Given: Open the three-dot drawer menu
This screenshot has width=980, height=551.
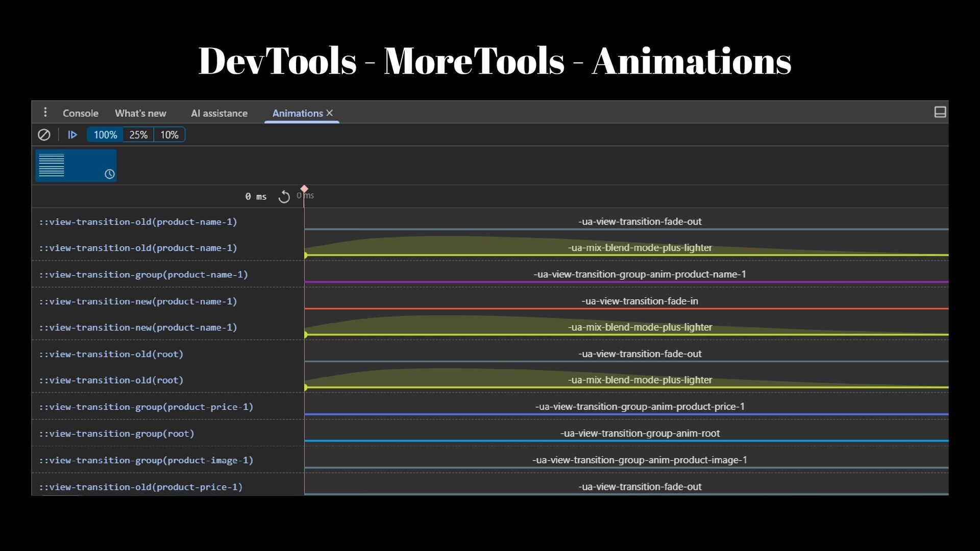Looking at the screenshot, I should point(45,112).
